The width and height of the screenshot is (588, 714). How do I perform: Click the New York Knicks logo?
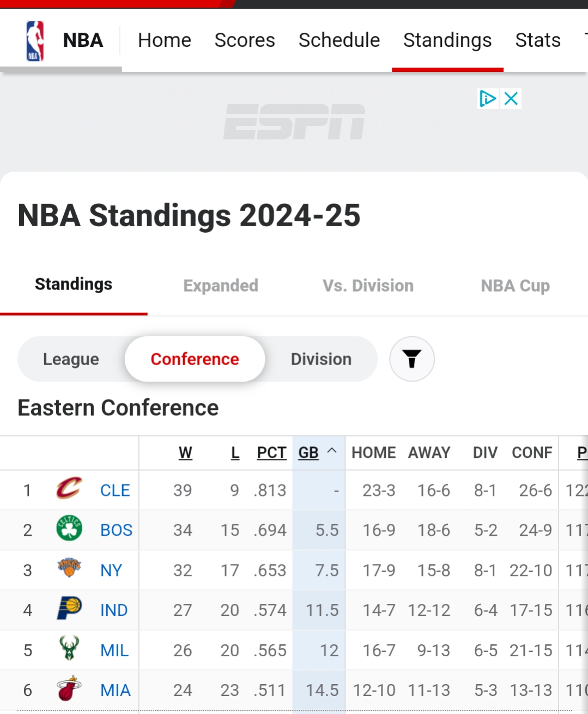click(69, 568)
